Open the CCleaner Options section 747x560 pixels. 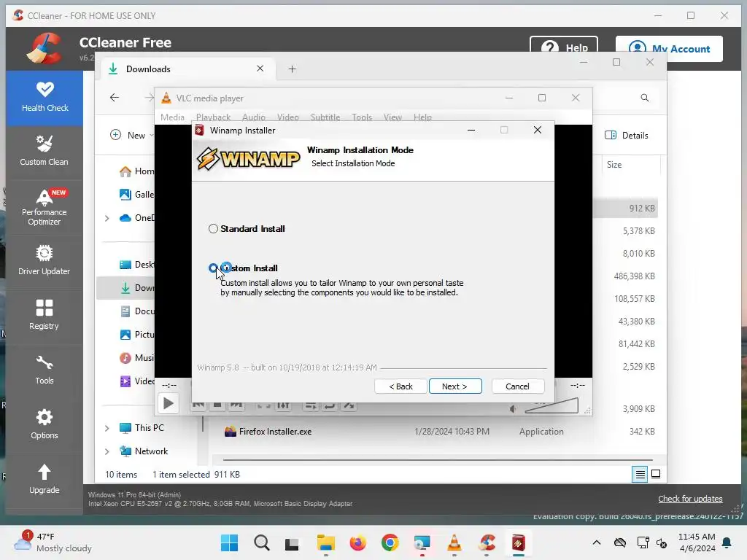(44, 425)
